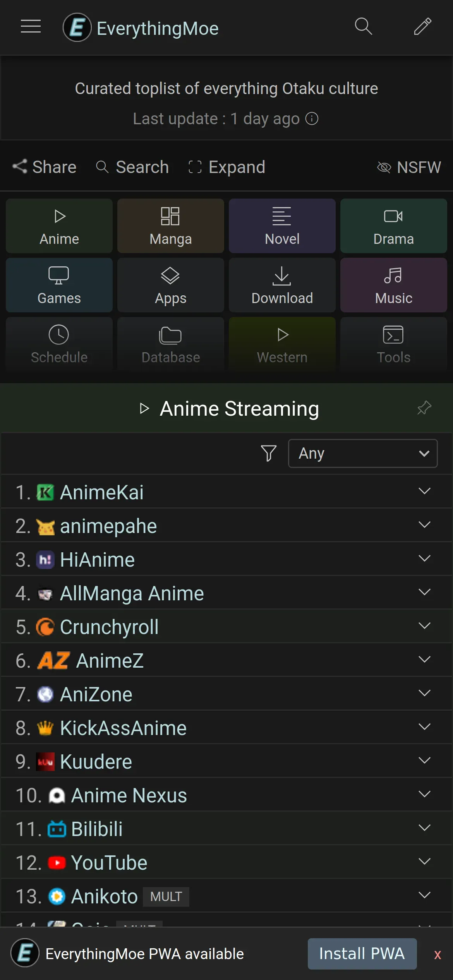Open the hamburger menu
Viewport: 453px width, 980px height.
click(x=31, y=27)
